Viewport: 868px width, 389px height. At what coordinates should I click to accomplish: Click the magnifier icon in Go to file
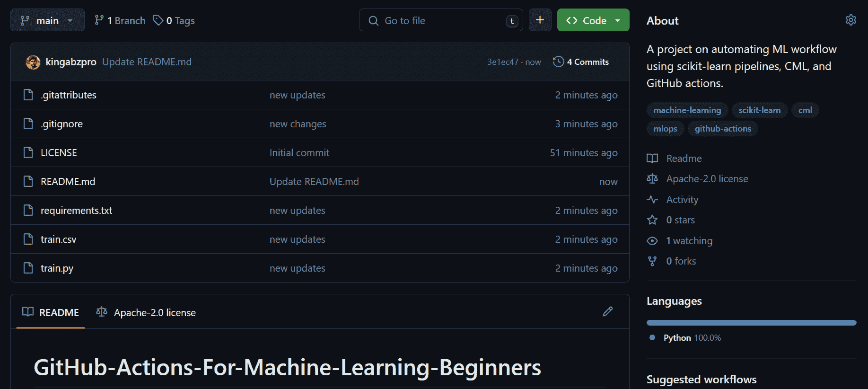pyautogui.click(x=374, y=21)
